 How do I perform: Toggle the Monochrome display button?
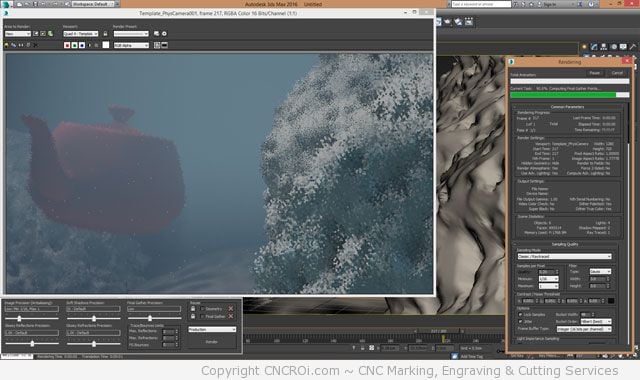pos(96,45)
